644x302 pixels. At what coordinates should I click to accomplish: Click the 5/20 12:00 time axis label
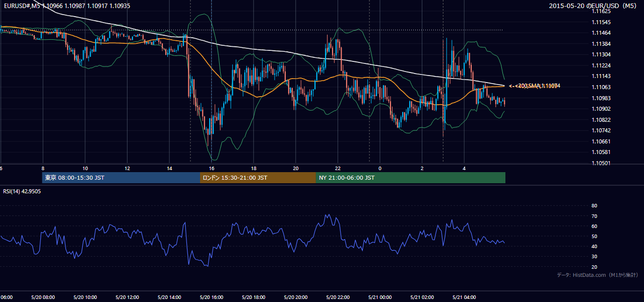pyautogui.click(x=127, y=297)
